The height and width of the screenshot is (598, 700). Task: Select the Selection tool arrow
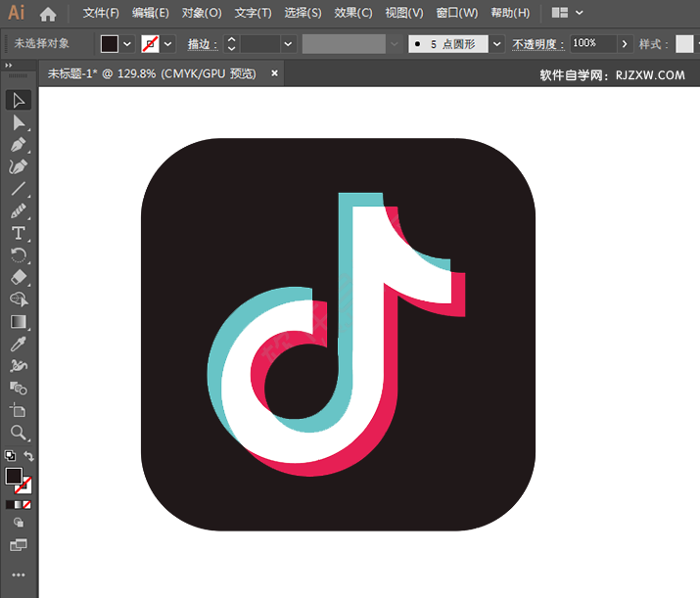click(x=19, y=101)
